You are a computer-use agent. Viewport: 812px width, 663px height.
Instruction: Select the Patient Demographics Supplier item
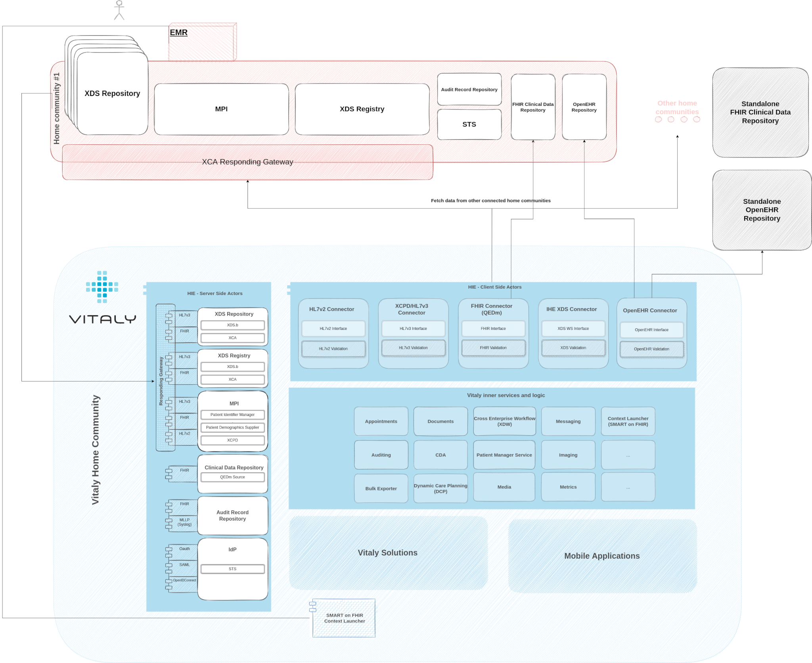tap(232, 427)
